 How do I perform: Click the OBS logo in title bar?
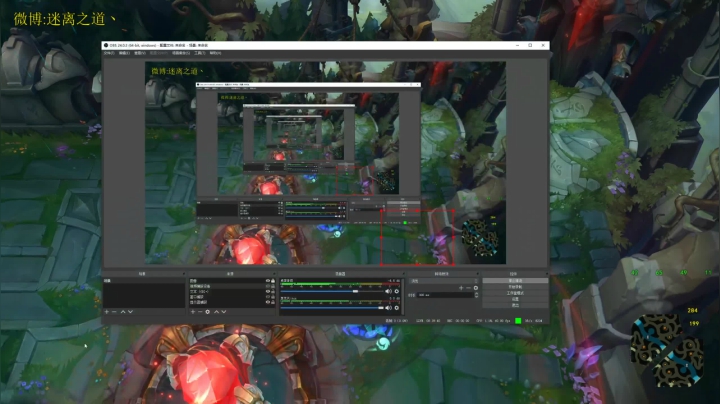[106, 45]
